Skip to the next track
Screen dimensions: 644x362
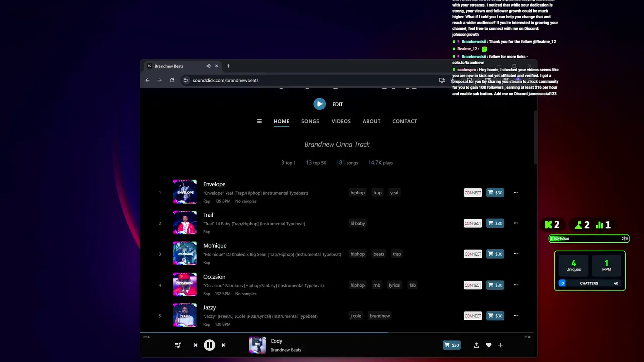point(224,345)
